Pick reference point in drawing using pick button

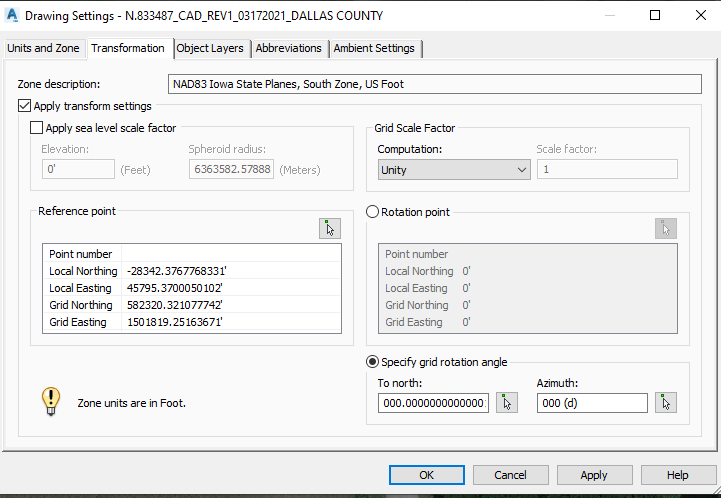tap(330, 229)
